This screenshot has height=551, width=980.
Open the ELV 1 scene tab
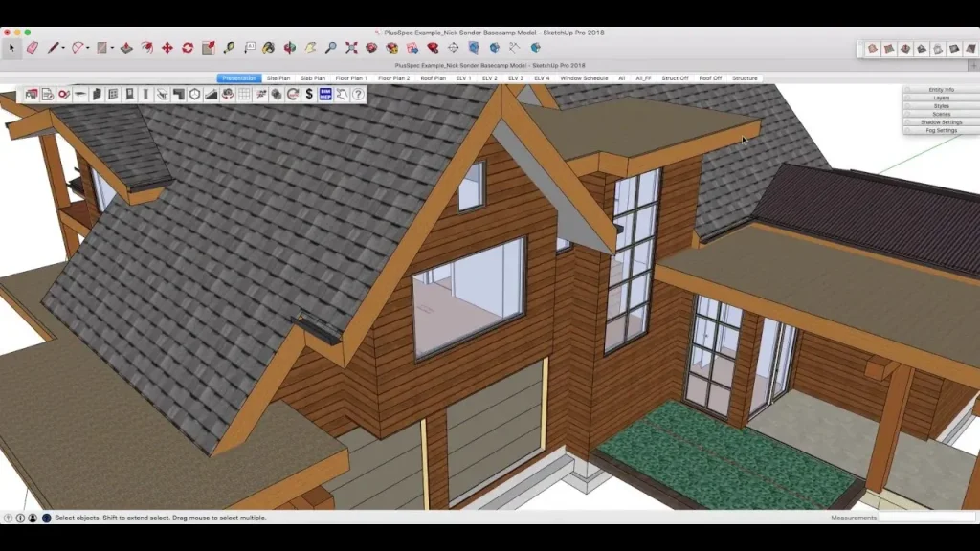[x=464, y=78]
